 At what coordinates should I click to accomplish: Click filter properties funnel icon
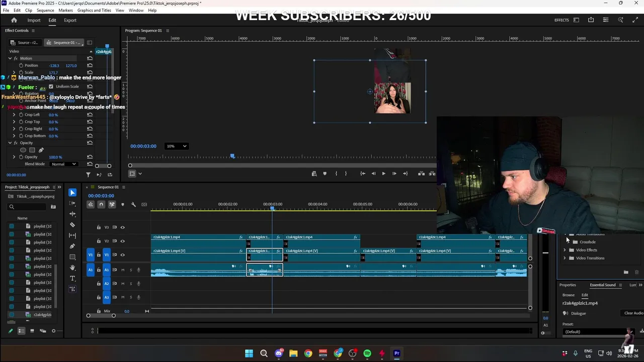(x=88, y=174)
